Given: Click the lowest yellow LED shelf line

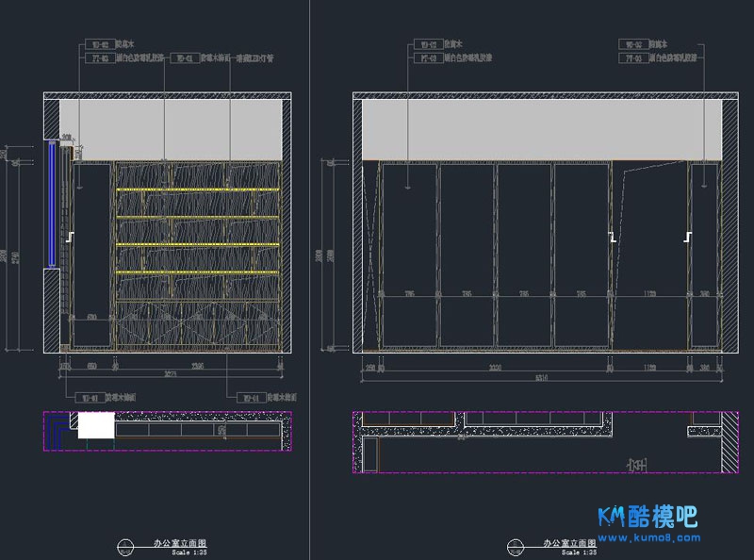Looking at the screenshot, I should (x=198, y=273).
